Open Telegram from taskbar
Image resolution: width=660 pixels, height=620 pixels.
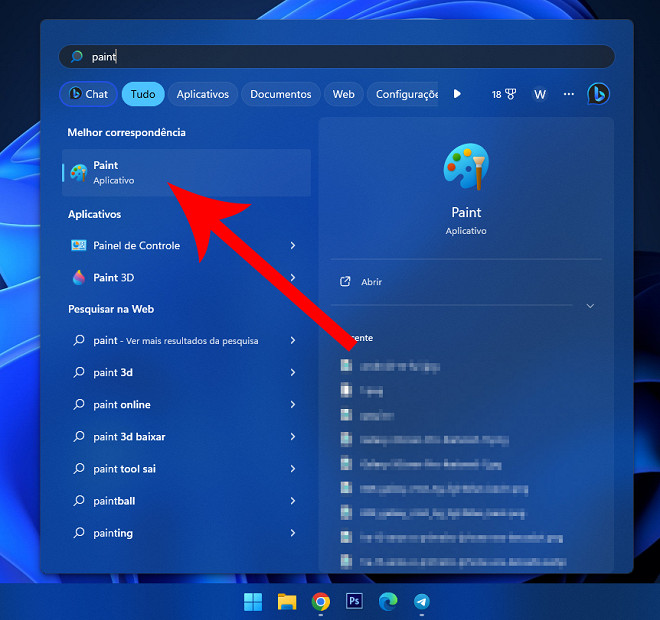[x=422, y=601]
